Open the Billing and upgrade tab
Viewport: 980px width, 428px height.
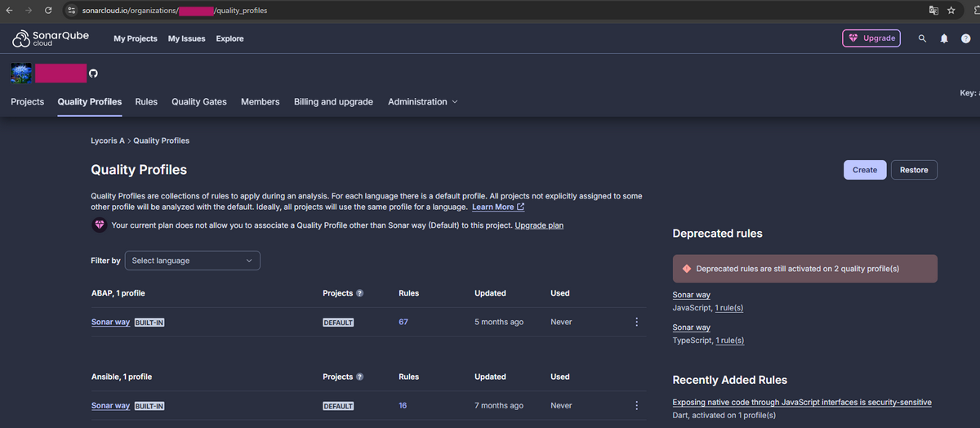tap(333, 102)
